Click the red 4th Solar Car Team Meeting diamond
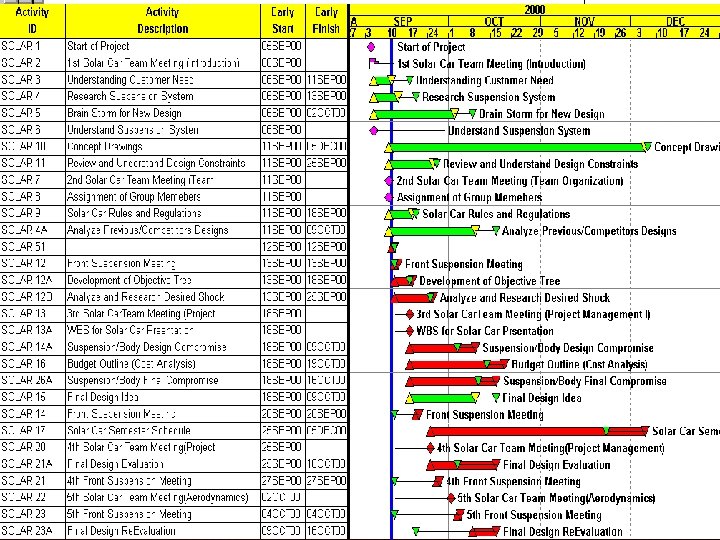This screenshot has height=540, width=720. (430, 448)
